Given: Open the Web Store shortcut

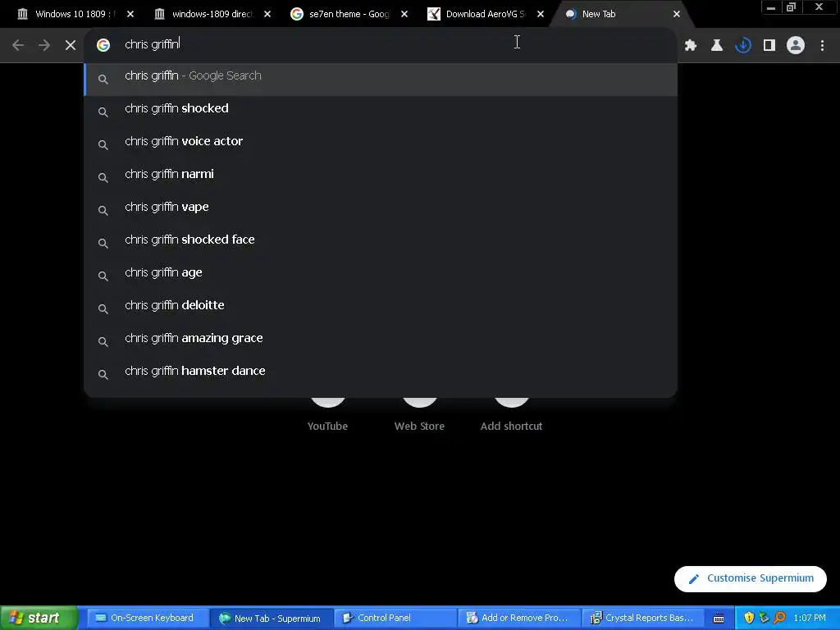Looking at the screenshot, I should tap(419, 415).
